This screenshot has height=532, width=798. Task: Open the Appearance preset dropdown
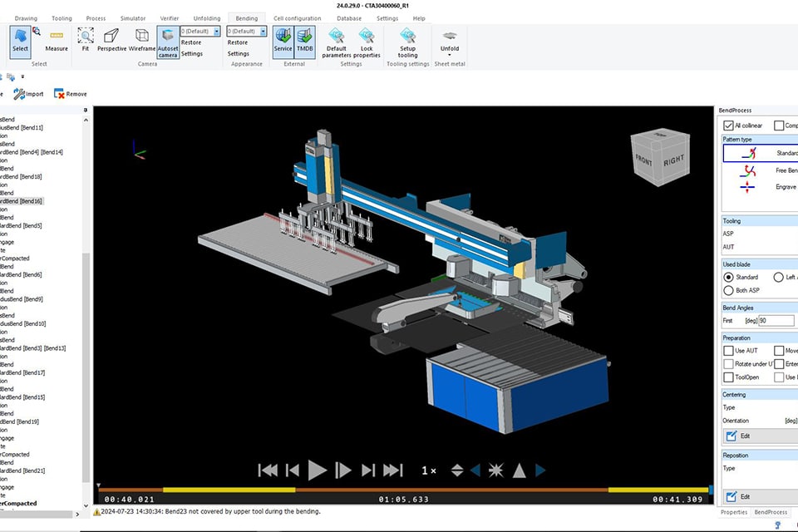pyautogui.click(x=264, y=32)
